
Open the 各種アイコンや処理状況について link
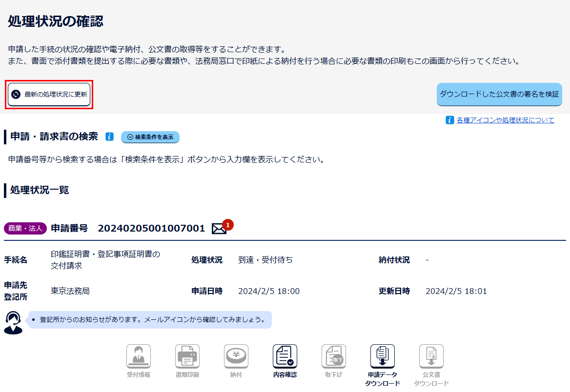click(x=505, y=120)
